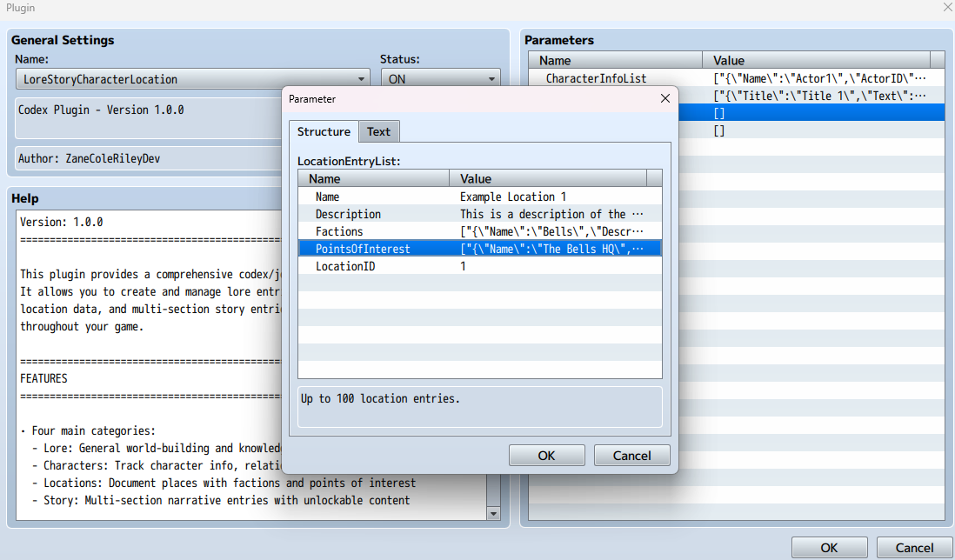
Task: Click Cancel in the Parameter dialog
Action: point(631,456)
